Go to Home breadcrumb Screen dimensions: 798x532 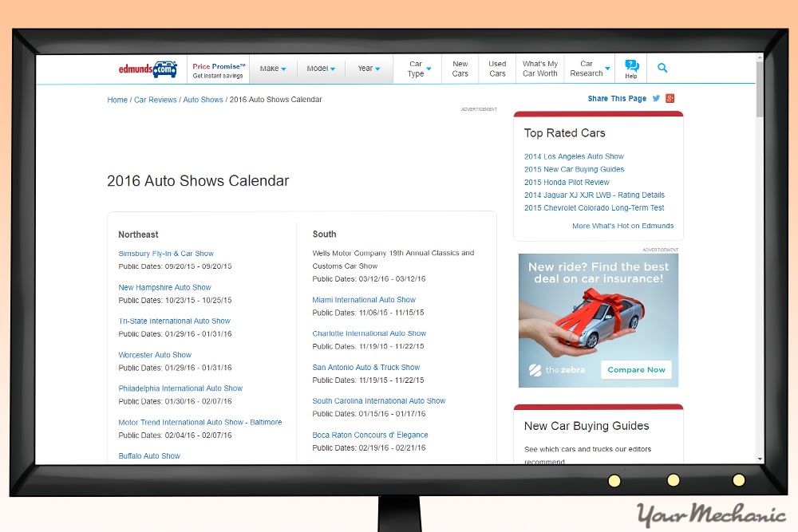pyautogui.click(x=117, y=100)
